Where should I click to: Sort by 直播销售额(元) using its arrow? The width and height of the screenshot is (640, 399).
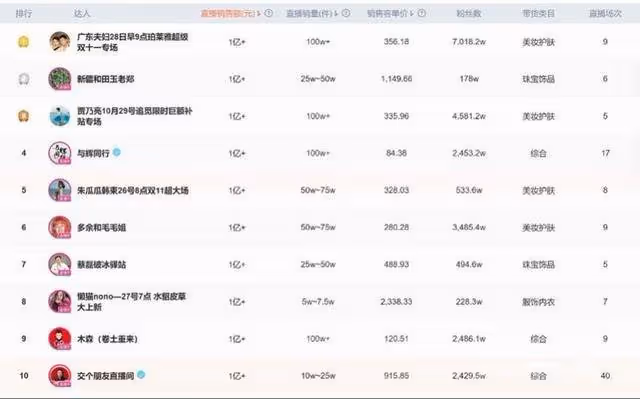point(259,14)
